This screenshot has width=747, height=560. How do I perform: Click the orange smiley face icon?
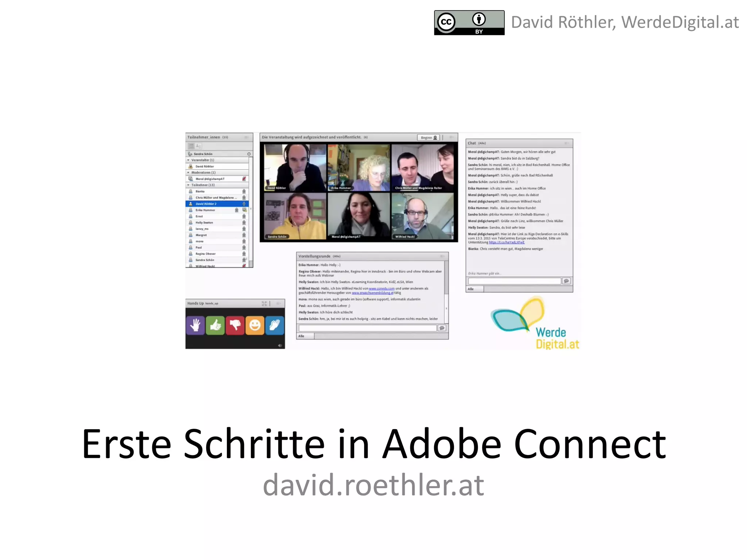click(x=255, y=325)
